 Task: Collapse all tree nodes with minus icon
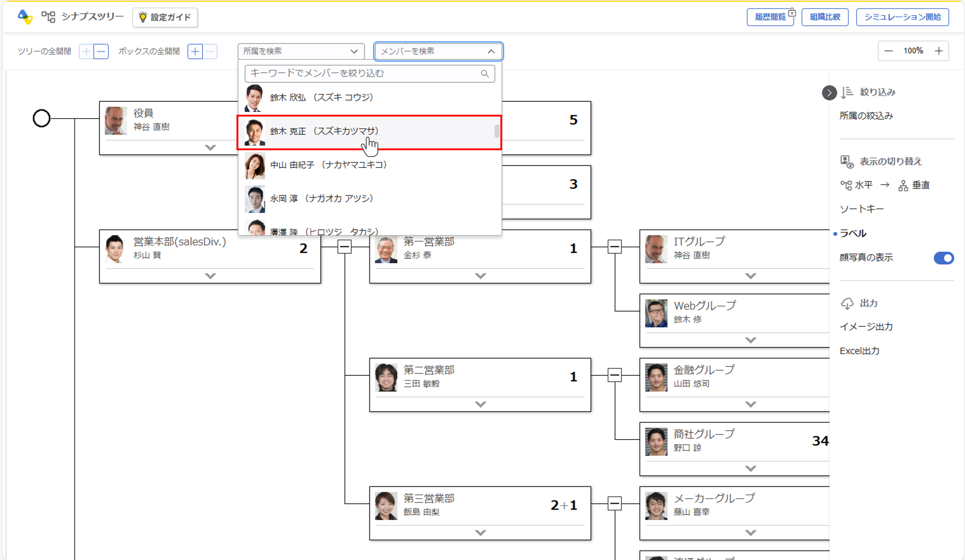click(101, 51)
